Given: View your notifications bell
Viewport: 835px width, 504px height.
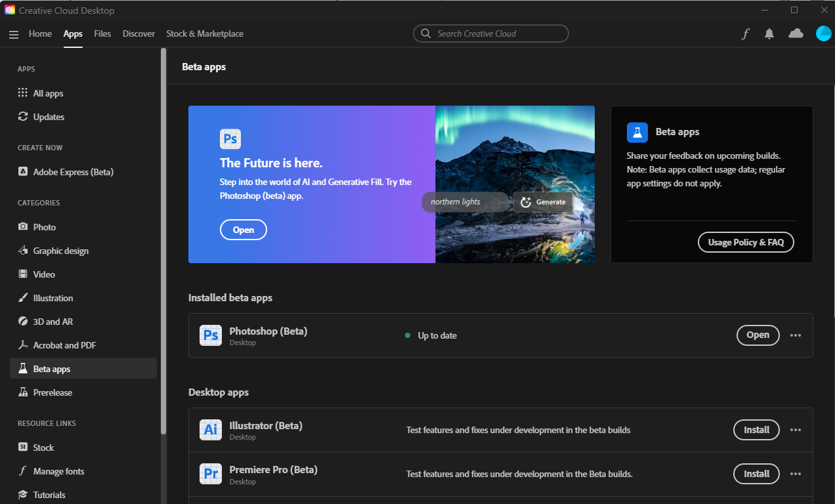Looking at the screenshot, I should point(769,33).
